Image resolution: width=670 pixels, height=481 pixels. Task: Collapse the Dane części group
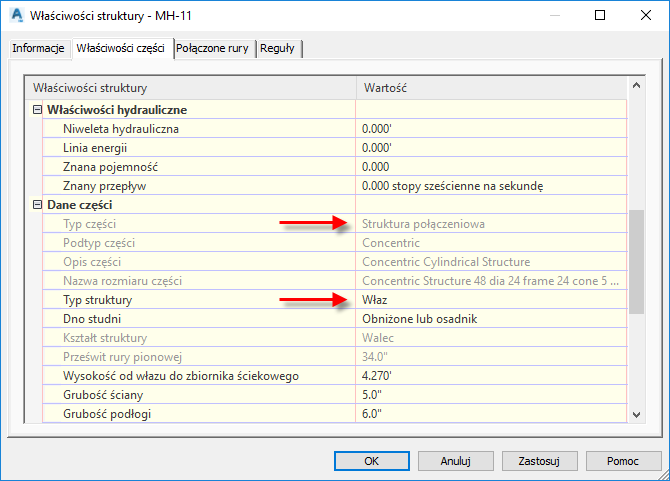coord(37,205)
